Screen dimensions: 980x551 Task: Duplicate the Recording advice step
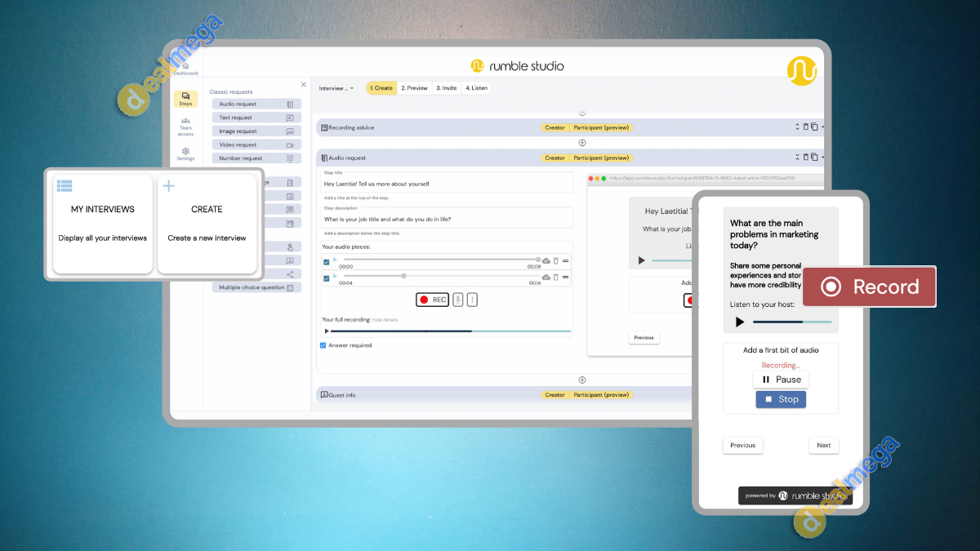814,127
